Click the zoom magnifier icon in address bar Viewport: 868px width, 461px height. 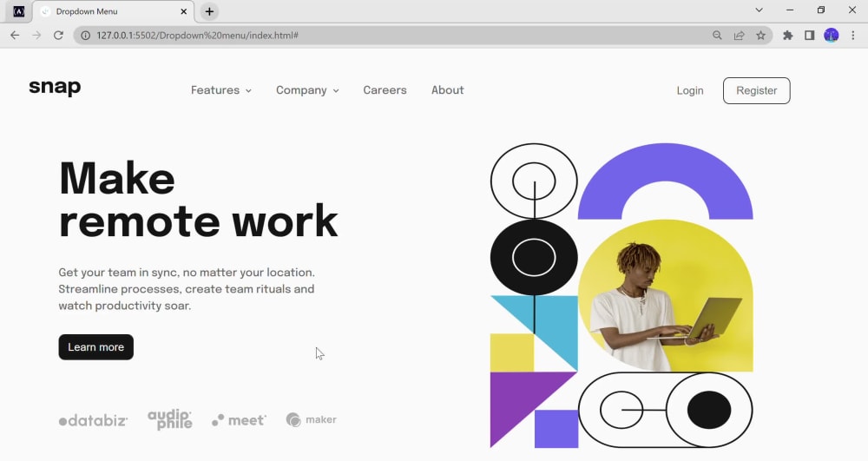(x=717, y=36)
